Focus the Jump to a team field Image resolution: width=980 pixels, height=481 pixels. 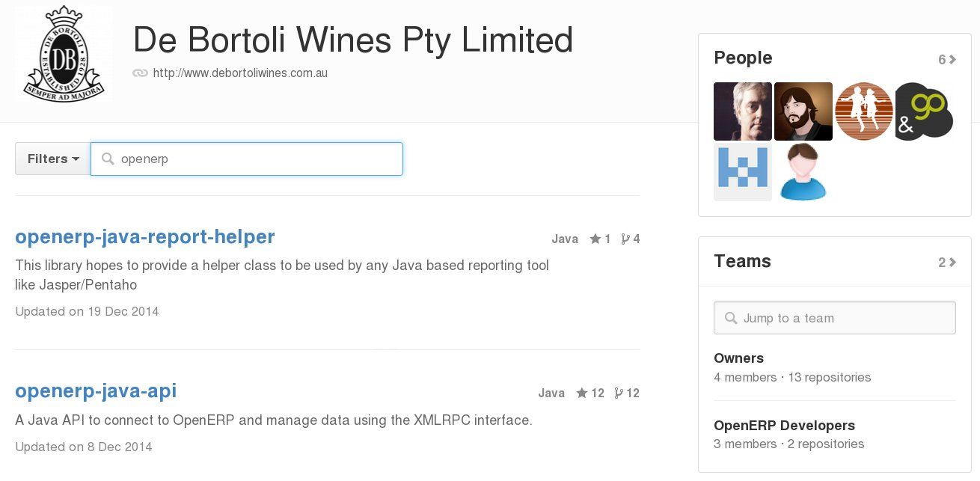click(835, 318)
